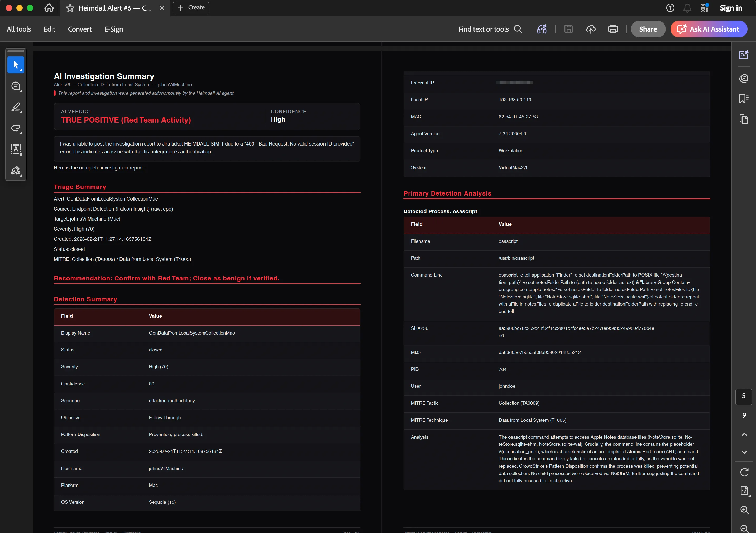Click the Create button
Viewport: 756px width, 533px height.
pos(191,8)
